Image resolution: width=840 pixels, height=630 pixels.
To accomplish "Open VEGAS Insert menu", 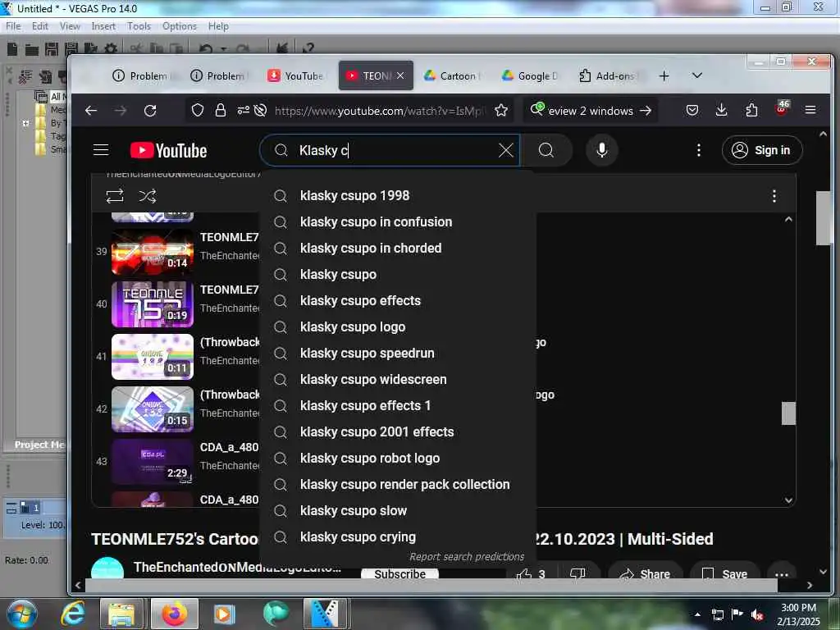I will coord(103,26).
